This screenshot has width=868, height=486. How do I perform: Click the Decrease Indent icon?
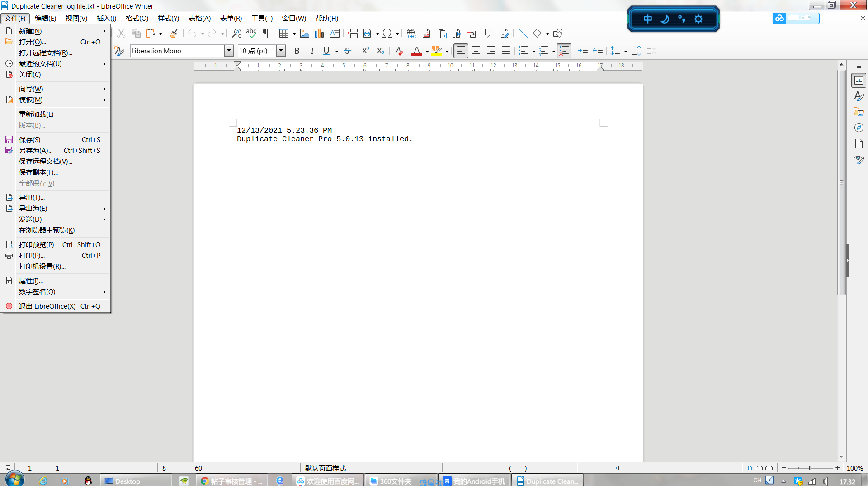tap(598, 51)
